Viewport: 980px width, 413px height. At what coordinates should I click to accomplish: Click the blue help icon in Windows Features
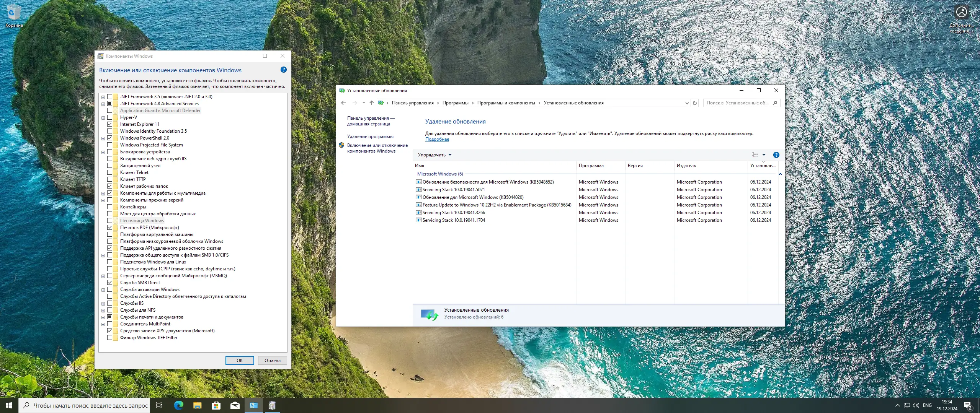pyautogui.click(x=283, y=70)
